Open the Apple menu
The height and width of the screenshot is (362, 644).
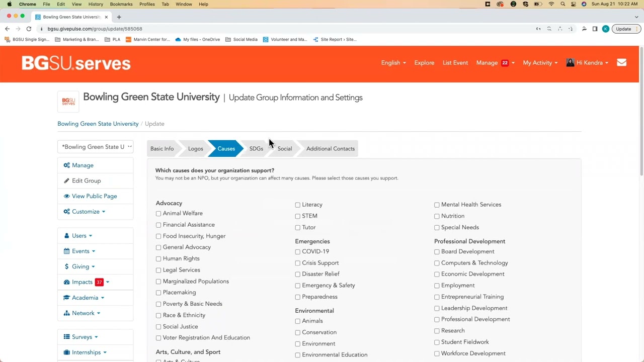coord(9,4)
